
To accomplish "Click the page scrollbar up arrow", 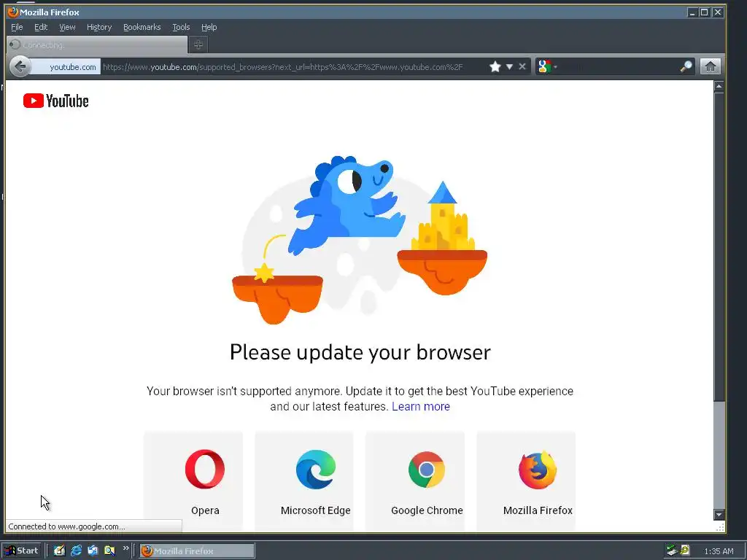I will click(719, 86).
